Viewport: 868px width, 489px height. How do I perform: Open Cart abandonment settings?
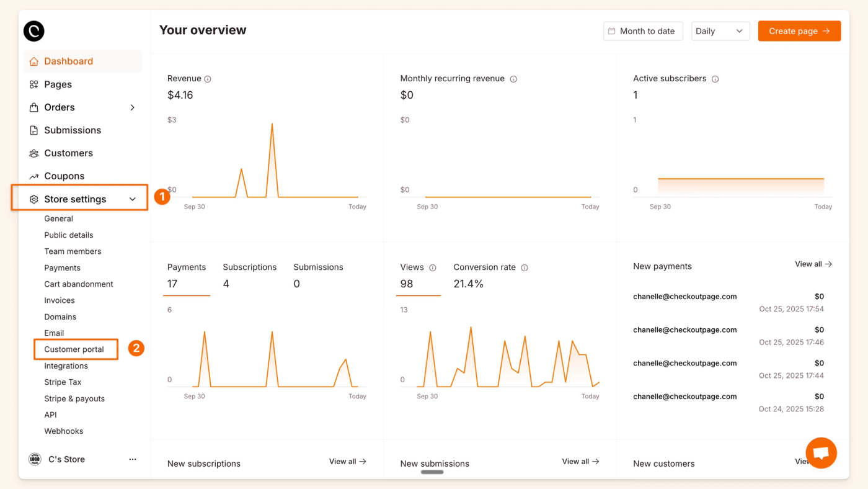point(79,284)
